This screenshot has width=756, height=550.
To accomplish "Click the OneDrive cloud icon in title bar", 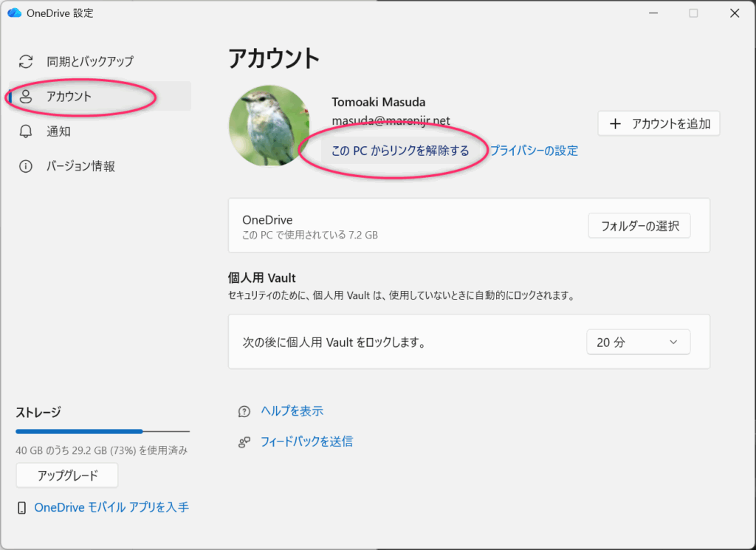I will pyautogui.click(x=14, y=13).
